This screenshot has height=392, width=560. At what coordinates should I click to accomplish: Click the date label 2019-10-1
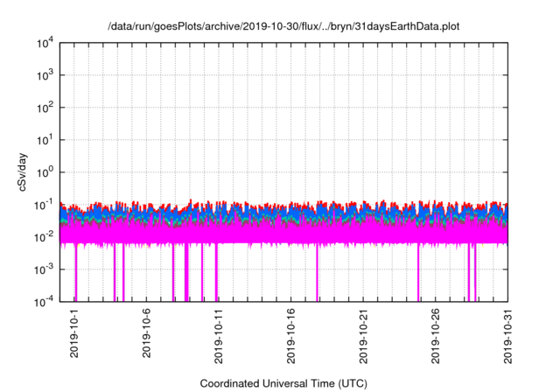[x=73, y=333]
